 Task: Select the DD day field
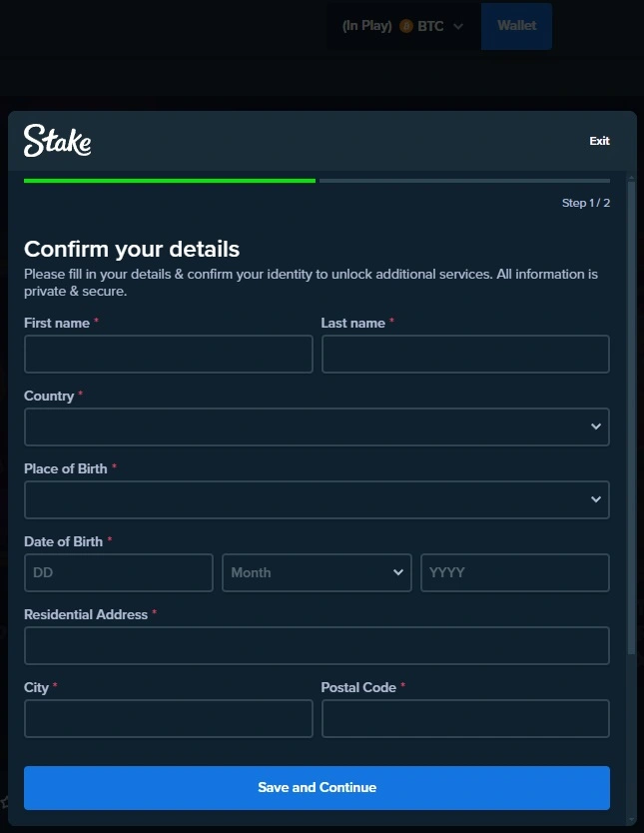coord(119,572)
